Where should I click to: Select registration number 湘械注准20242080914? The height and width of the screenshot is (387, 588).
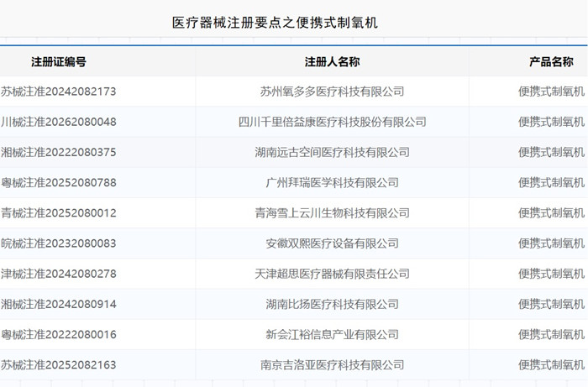tap(59, 304)
